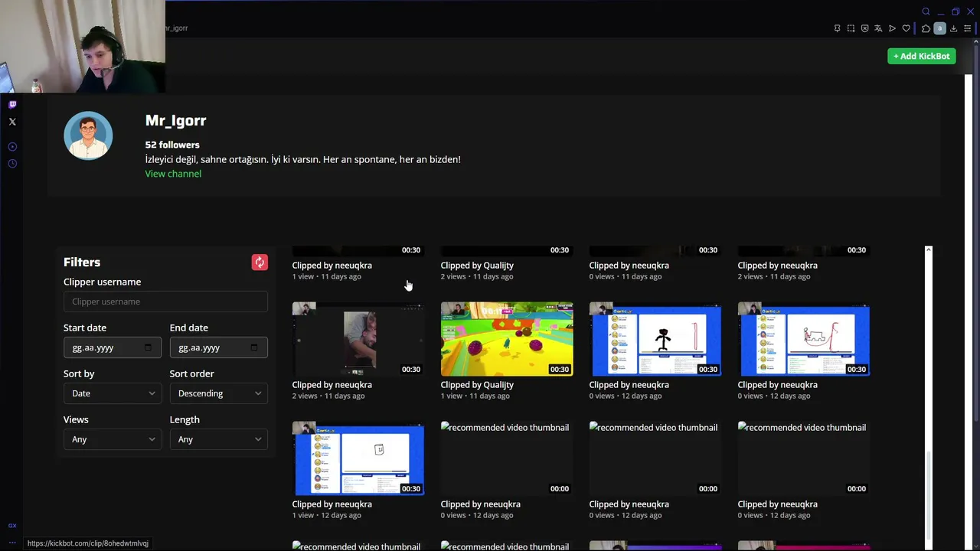Open Twitch in the browser sidebar
The height and width of the screenshot is (551, 980).
[x=12, y=104]
